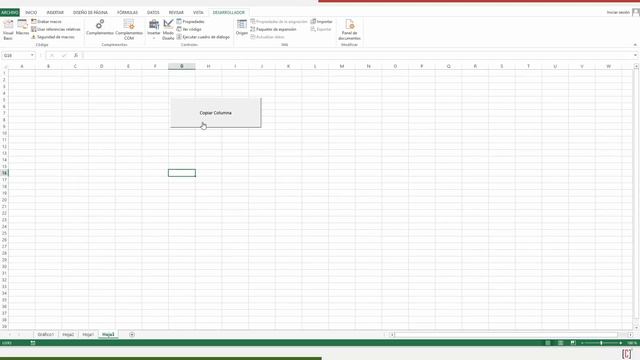Click Ver código in Controles group

[x=189, y=29]
